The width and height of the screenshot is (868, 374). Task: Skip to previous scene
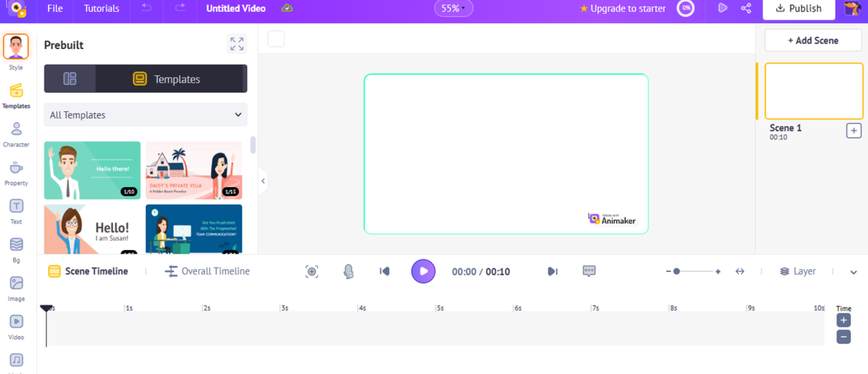click(x=385, y=271)
